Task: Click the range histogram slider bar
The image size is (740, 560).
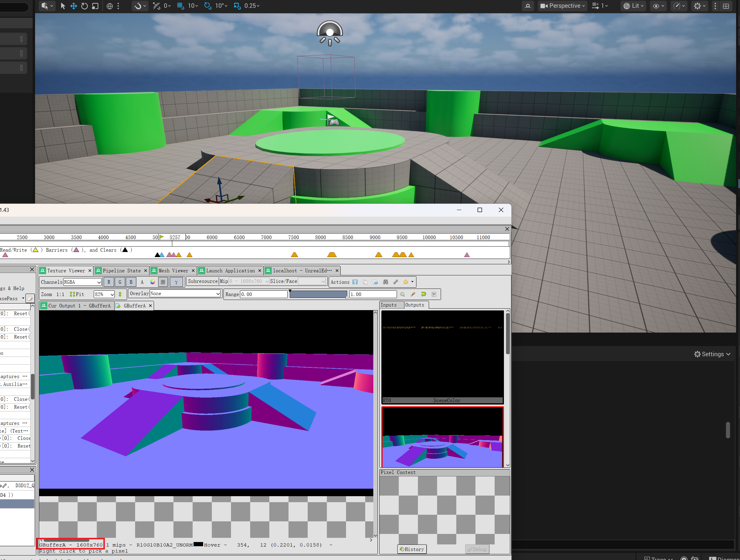Action: pyautogui.click(x=318, y=295)
